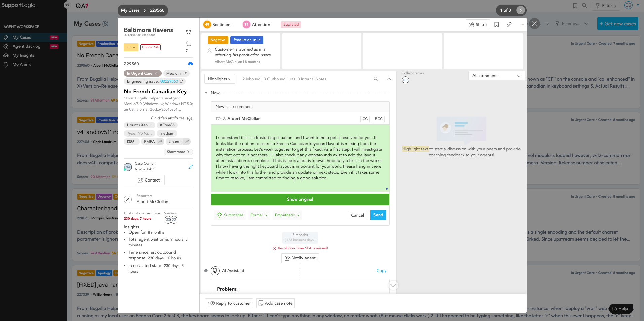Click the bookmark icon beside Share
The width and height of the screenshot is (644, 321).
pyautogui.click(x=496, y=25)
